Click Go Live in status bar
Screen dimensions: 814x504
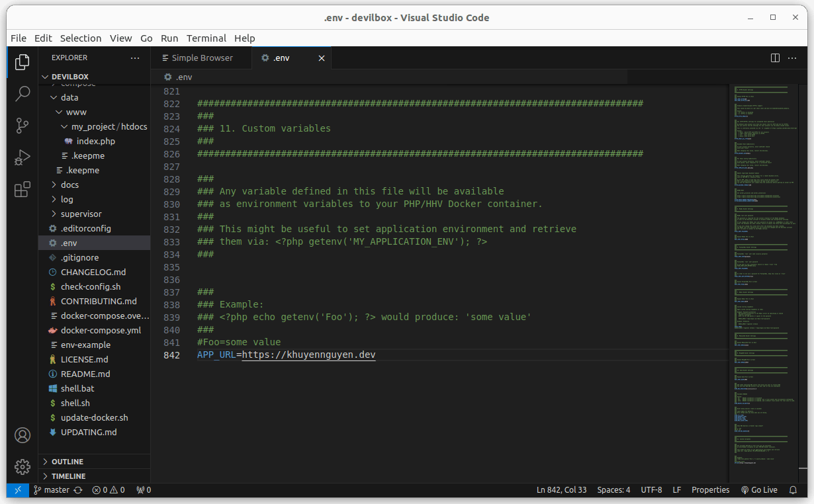tap(759, 490)
